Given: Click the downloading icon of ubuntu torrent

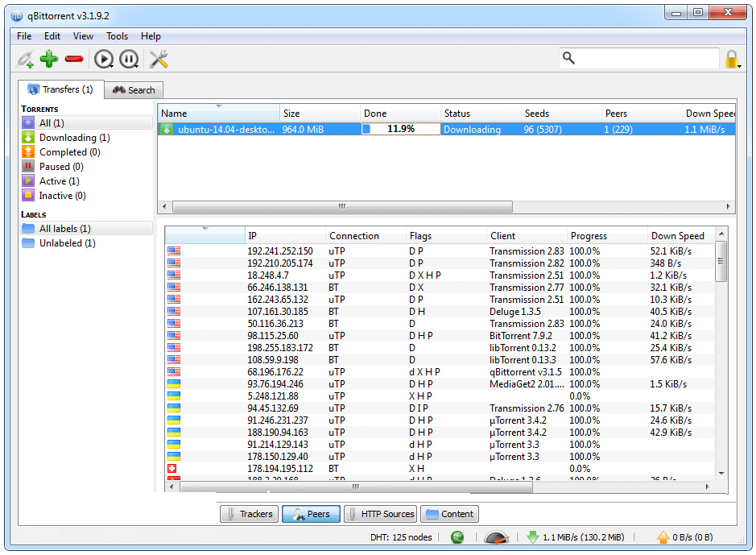Looking at the screenshot, I should 167,129.
